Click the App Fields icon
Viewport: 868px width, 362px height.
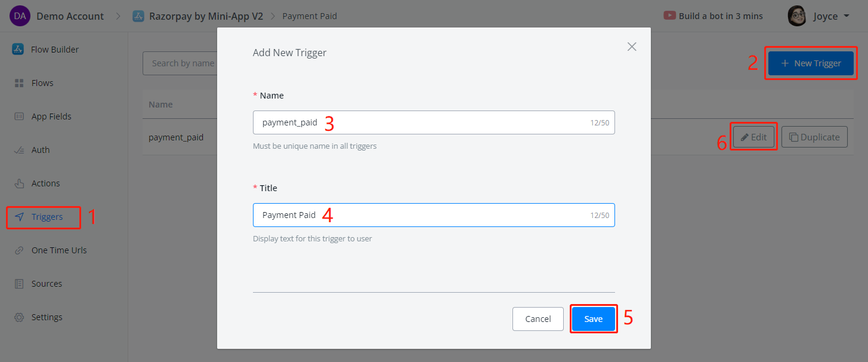tap(18, 116)
